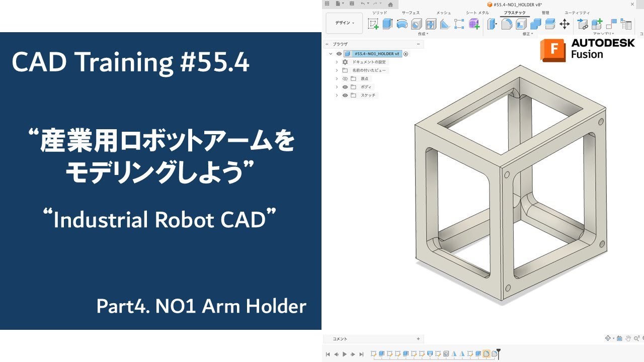Image resolution: width=644 pixels, height=362 pixels.
Task: Open the Bill of Materials table icon
Action: (x=626, y=24)
